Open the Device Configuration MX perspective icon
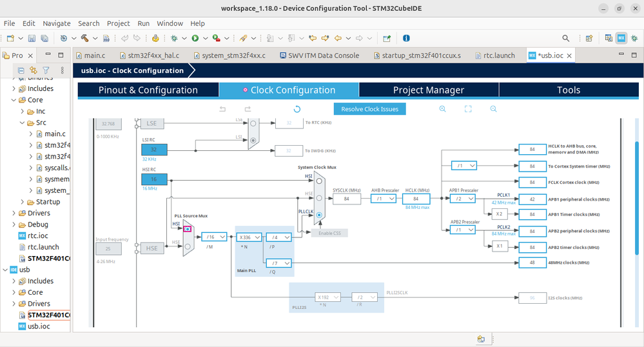644x347 pixels. click(621, 39)
